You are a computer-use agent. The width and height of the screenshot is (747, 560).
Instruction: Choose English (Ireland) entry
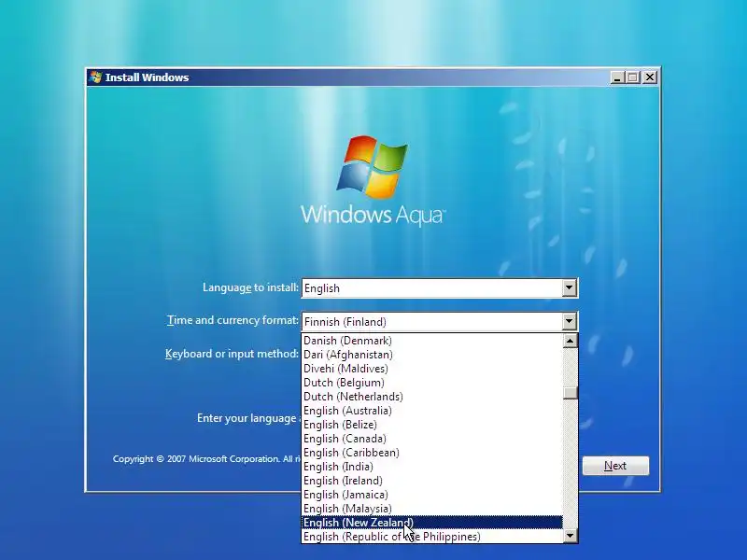click(x=432, y=481)
